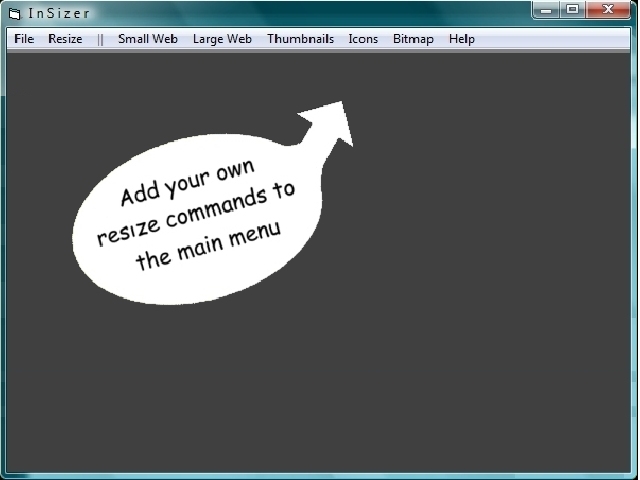Open the Resize menu

[65, 39]
